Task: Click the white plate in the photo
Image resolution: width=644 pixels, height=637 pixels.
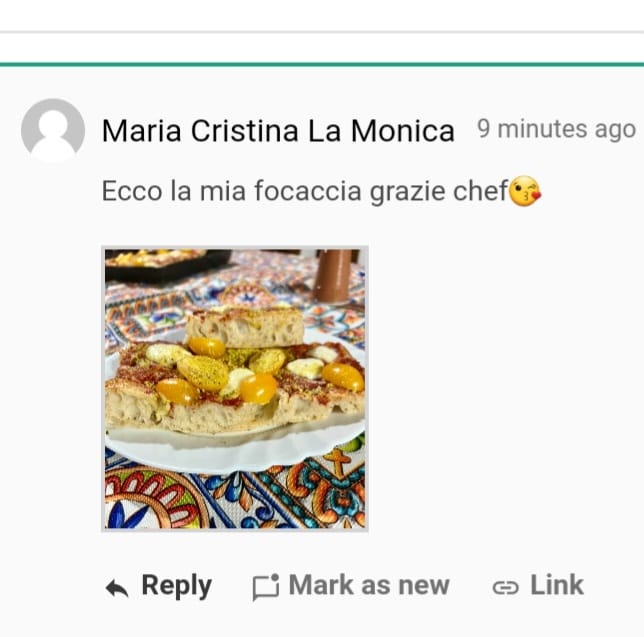Action: click(x=234, y=450)
